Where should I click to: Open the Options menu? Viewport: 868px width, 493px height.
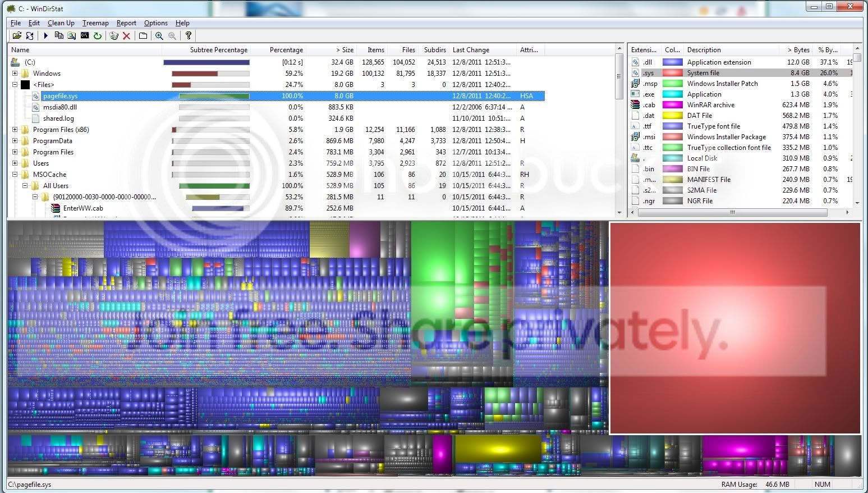(156, 23)
